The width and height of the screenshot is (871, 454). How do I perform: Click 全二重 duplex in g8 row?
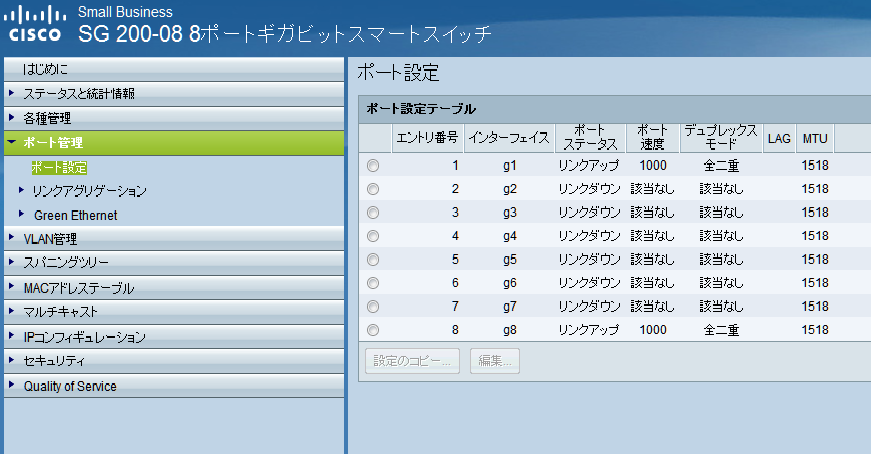click(721, 330)
